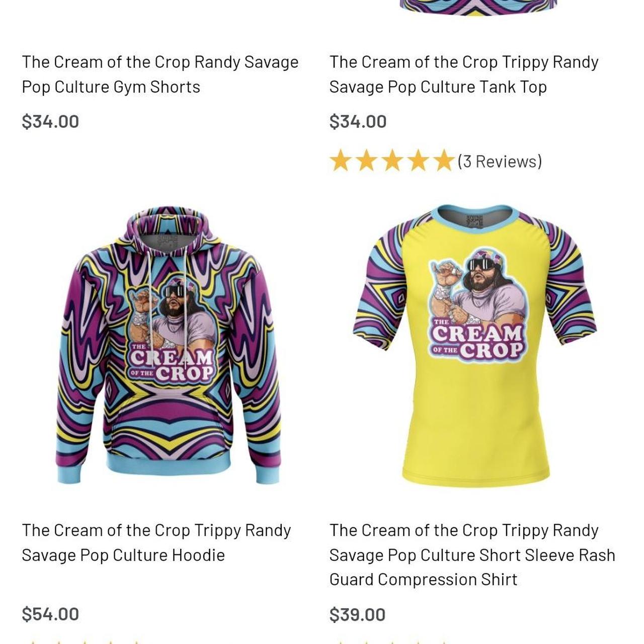Open the Trippy Randy Savage Tank Top title
644x644 pixels.
click(463, 74)
